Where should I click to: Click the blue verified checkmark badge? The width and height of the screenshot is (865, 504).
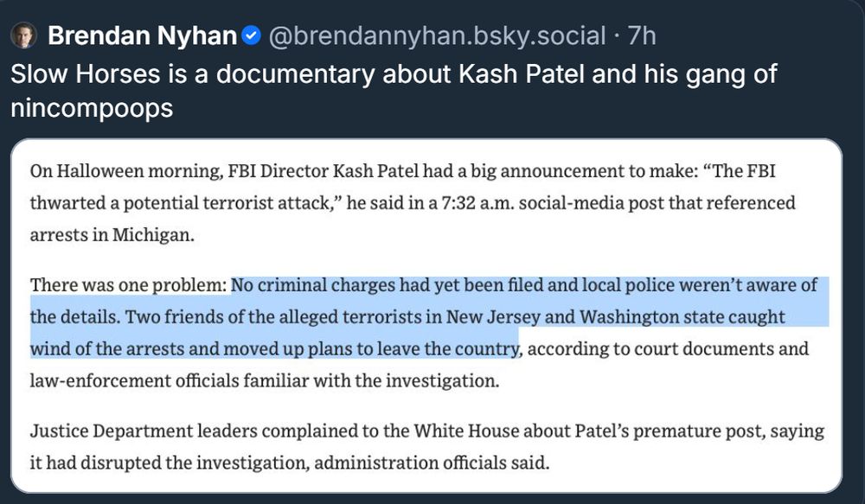click(x=251, y=35)
